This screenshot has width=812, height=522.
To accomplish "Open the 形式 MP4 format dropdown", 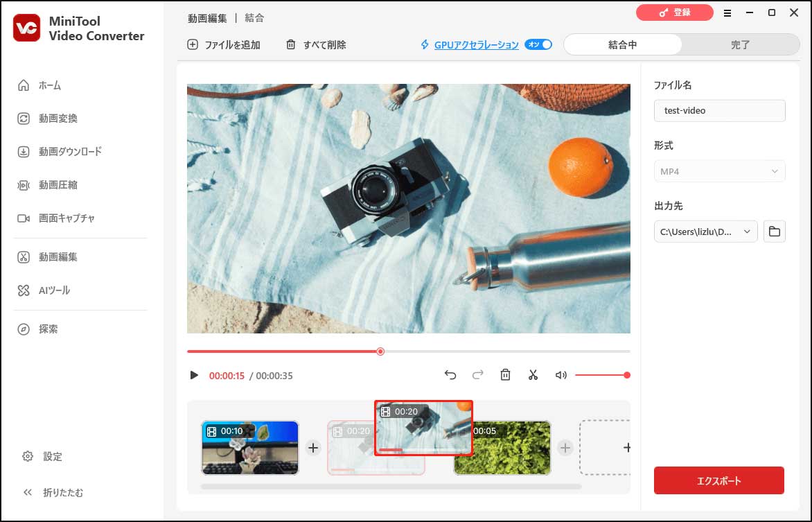I will (x=719, y=171).
